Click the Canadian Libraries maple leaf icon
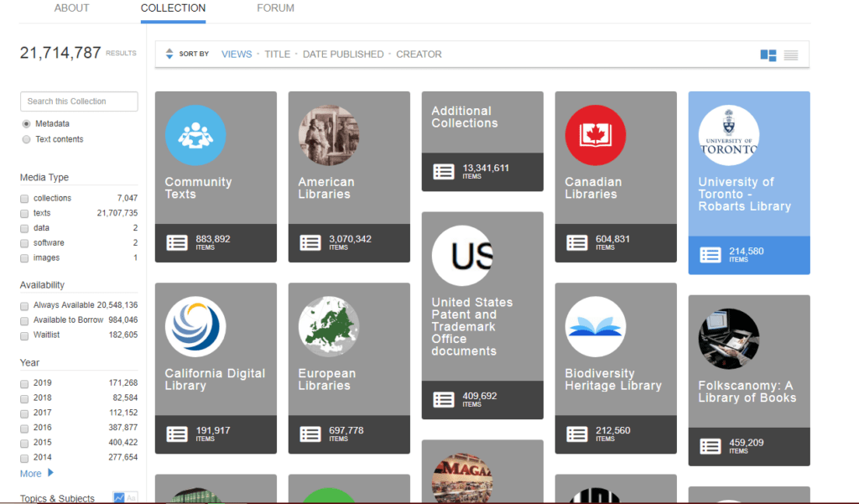This screenshot has width=859, height=504. tap(596, 135)
